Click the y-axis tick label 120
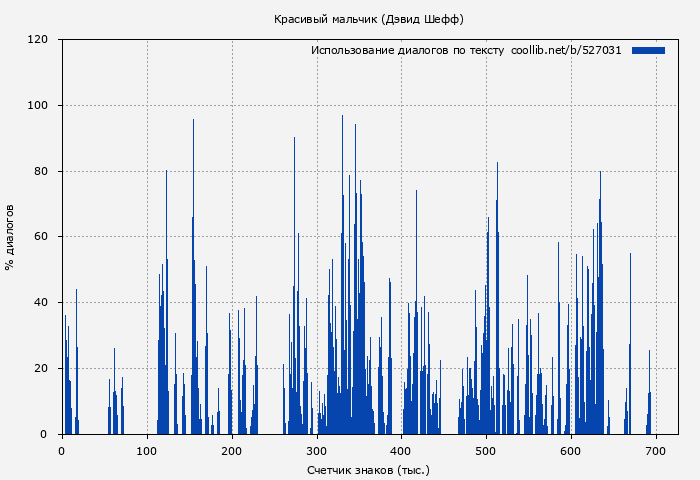The image size is (700, 480). (38, 40)
